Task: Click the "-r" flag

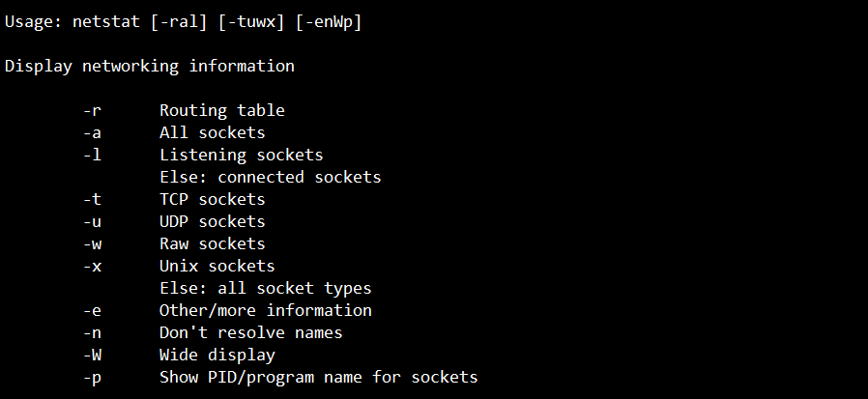Action: pos(92,111)
